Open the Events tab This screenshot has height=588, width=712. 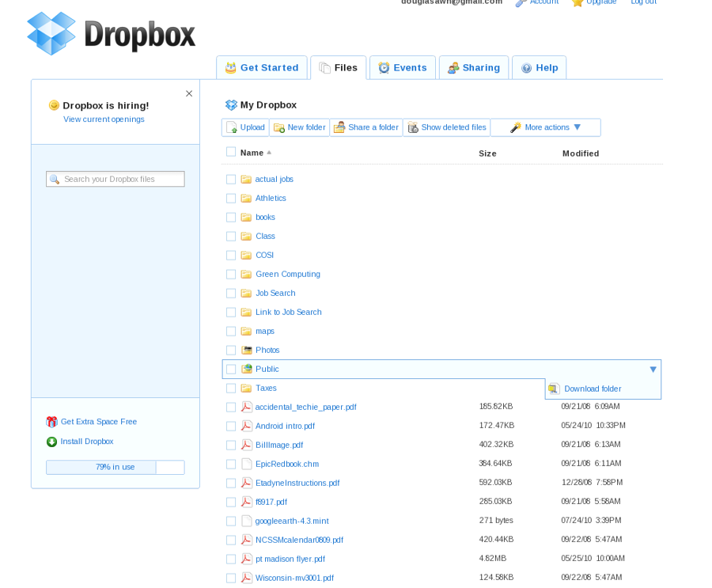(x=403, y=68)
